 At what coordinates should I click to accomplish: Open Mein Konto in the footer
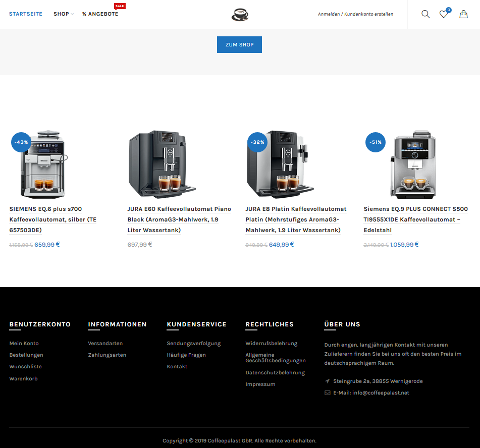[x=24, y=344]
